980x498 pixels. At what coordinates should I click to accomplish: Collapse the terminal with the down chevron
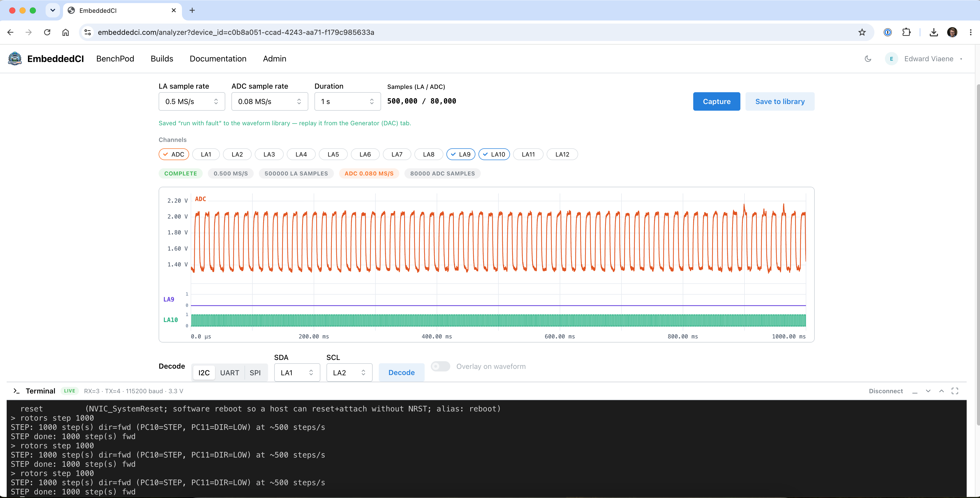click(928, 391)
